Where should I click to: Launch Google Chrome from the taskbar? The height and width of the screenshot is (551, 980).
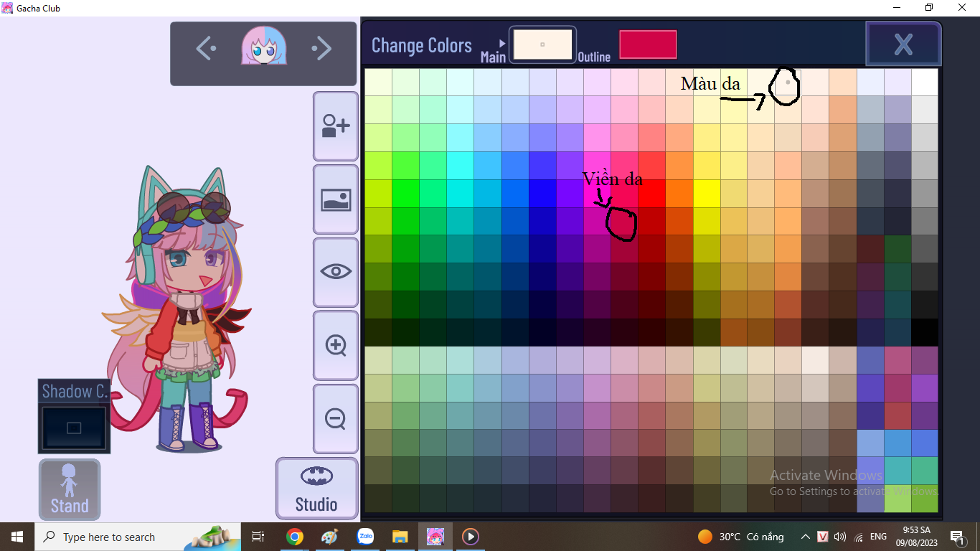click(294, 537)
